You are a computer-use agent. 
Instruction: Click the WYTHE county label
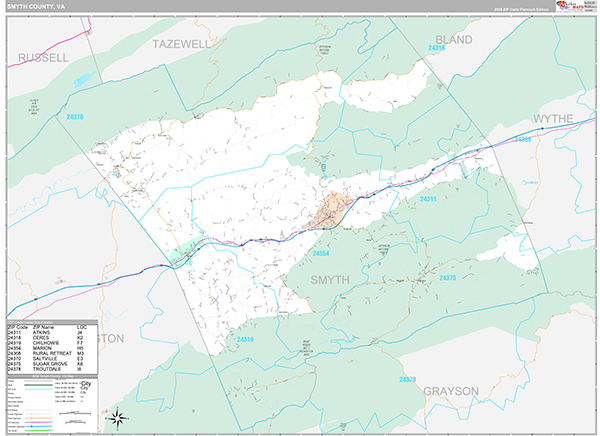tap(553, 119)
